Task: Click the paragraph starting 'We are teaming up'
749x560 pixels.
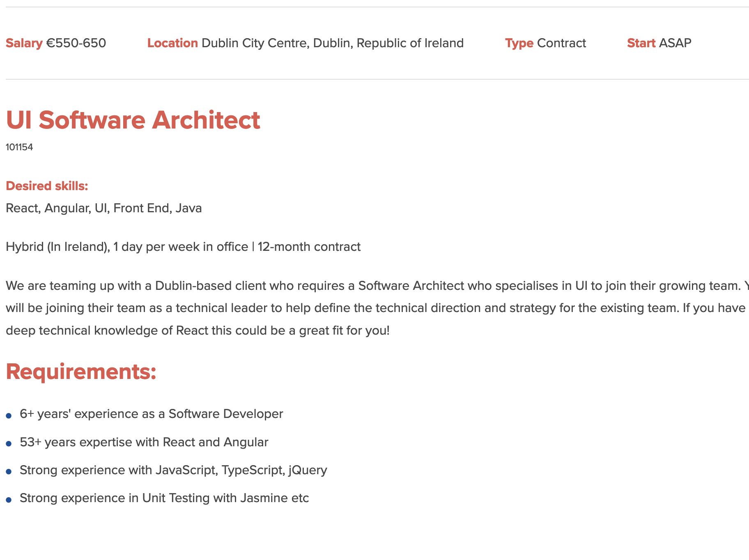Action: point(377,308)
